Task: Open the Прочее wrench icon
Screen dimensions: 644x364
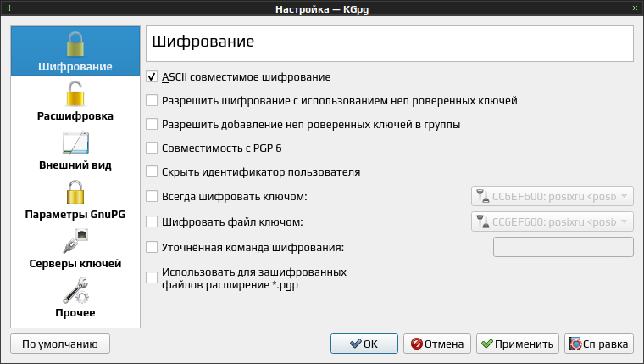Action: click(x=75, y=291)
